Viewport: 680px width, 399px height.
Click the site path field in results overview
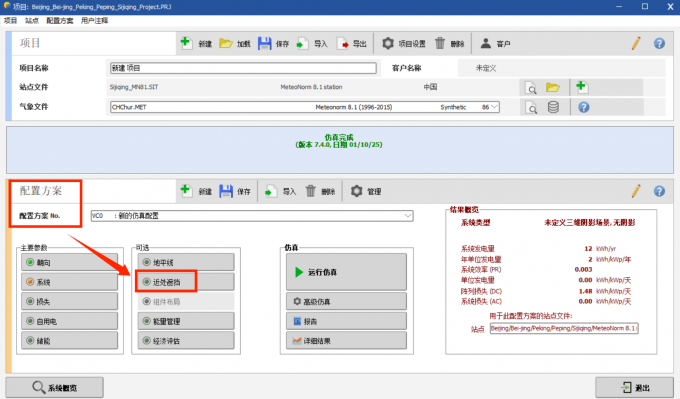coord(564,328)
